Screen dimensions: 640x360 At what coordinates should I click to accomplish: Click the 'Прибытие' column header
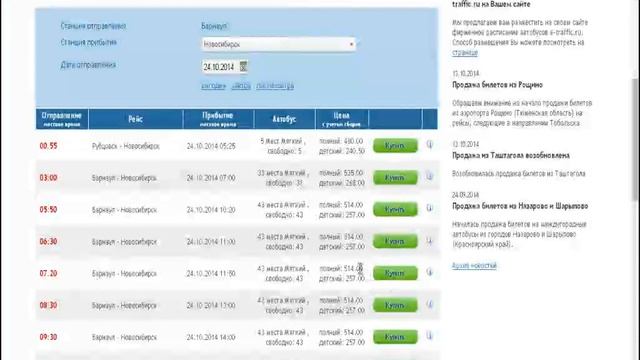point(218,119)
